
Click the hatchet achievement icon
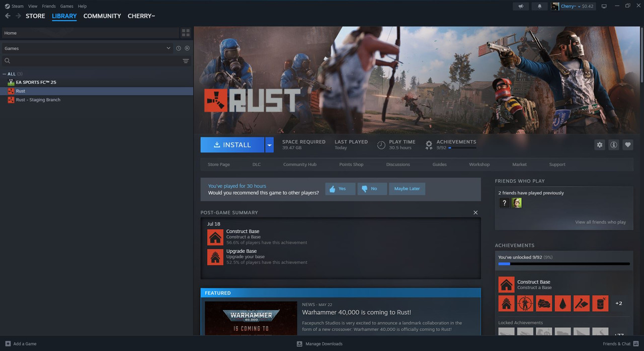[x=581, y=303]
